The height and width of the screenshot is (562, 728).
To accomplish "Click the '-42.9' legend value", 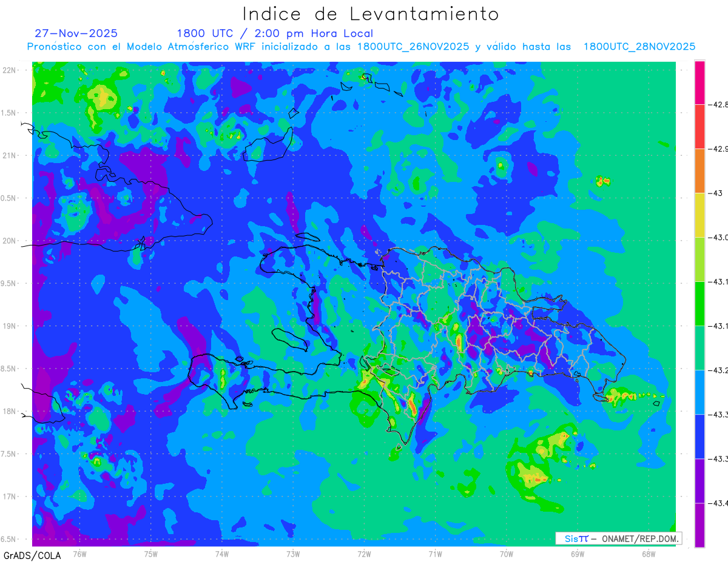I will tap(718, 149).
